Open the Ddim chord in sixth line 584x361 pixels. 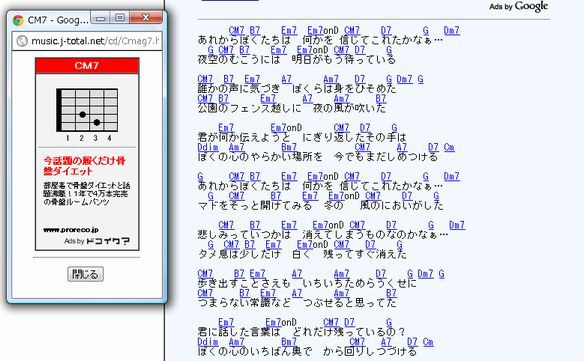[x=208, y=147]
